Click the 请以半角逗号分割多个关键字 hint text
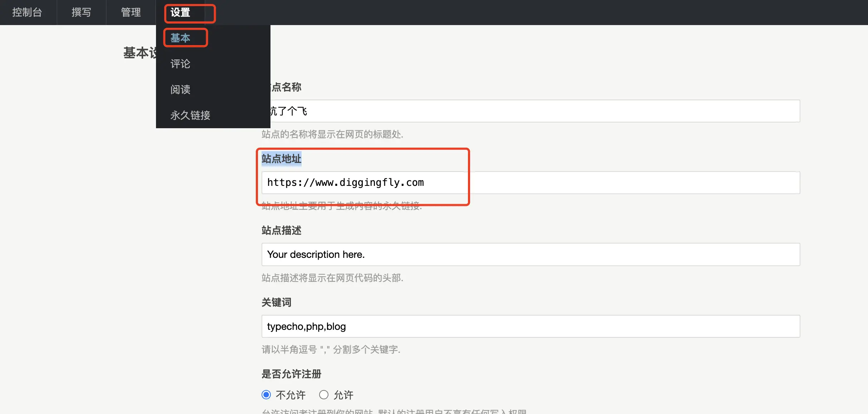This screenshot has height=414, width=868. coord(331,350)
